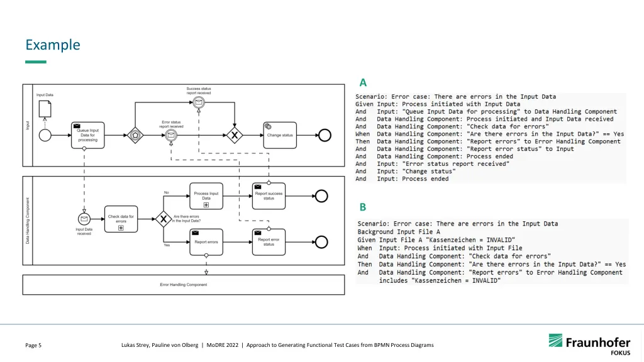This screenshot has width=644, height=362.
Task: Click line Given Input File A Kassenzeichen = INVALID
Action: [x=436, y=239]
